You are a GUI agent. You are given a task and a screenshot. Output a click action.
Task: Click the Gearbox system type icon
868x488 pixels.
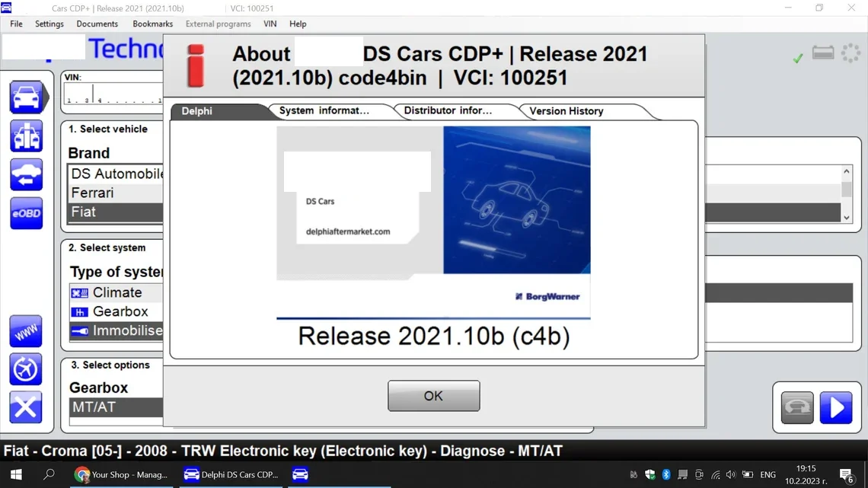(x=80, y=312)
